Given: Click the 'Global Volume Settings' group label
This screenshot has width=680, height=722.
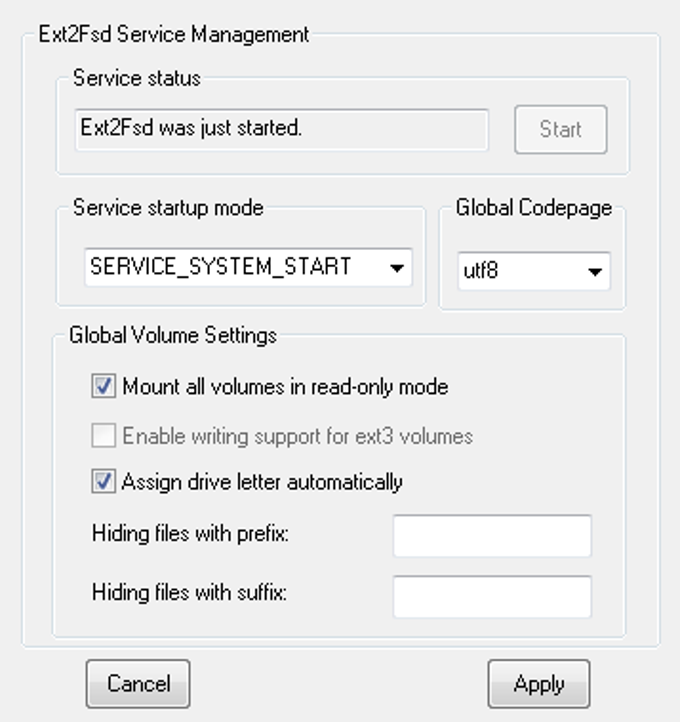Looking at the screenshot, I should click(173, 335).
